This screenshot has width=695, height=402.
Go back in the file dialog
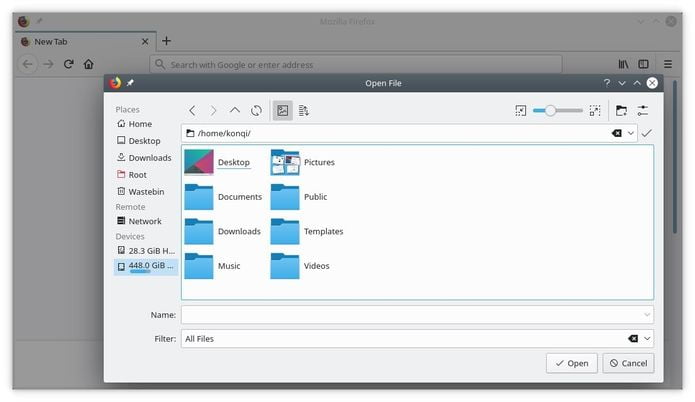192,110
